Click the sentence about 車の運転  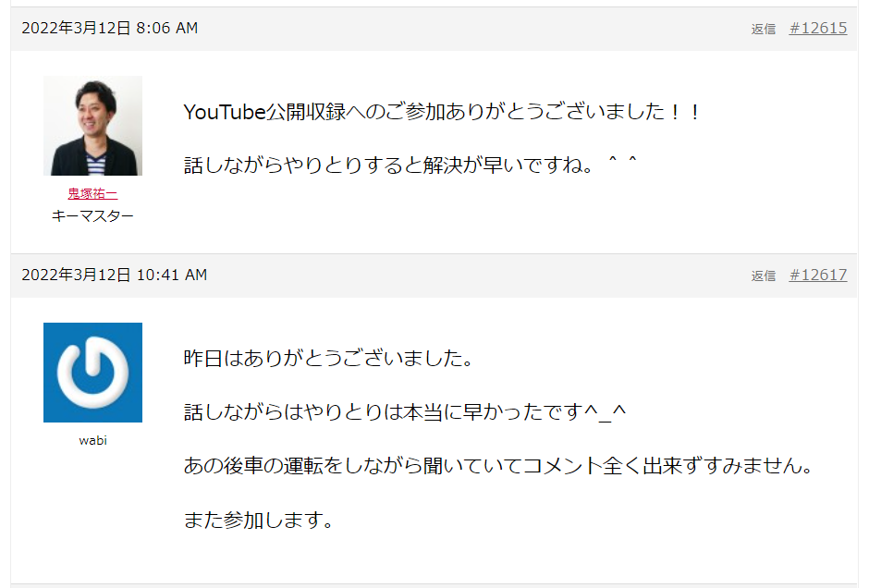click(499, 466)
